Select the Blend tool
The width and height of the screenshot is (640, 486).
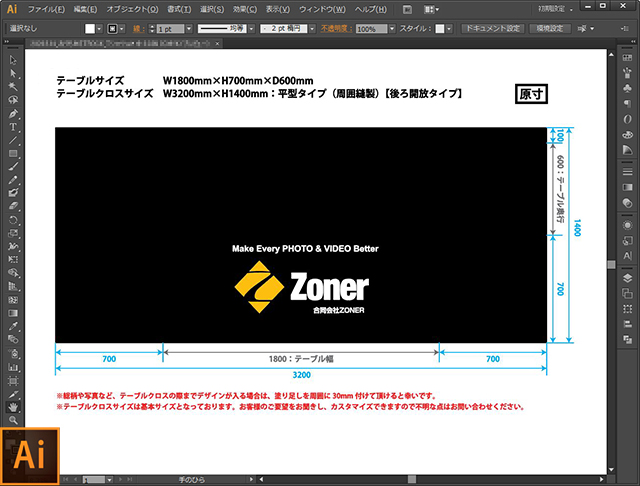13,340
